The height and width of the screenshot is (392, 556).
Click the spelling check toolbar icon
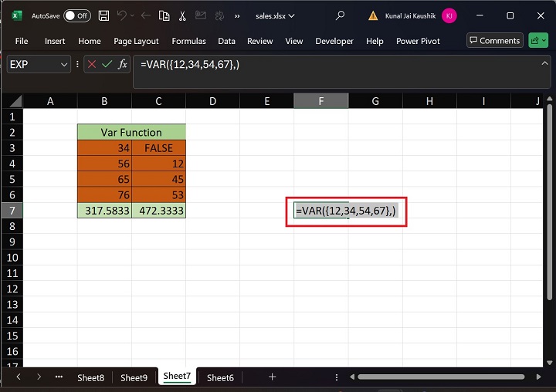(x=219, y=15)
